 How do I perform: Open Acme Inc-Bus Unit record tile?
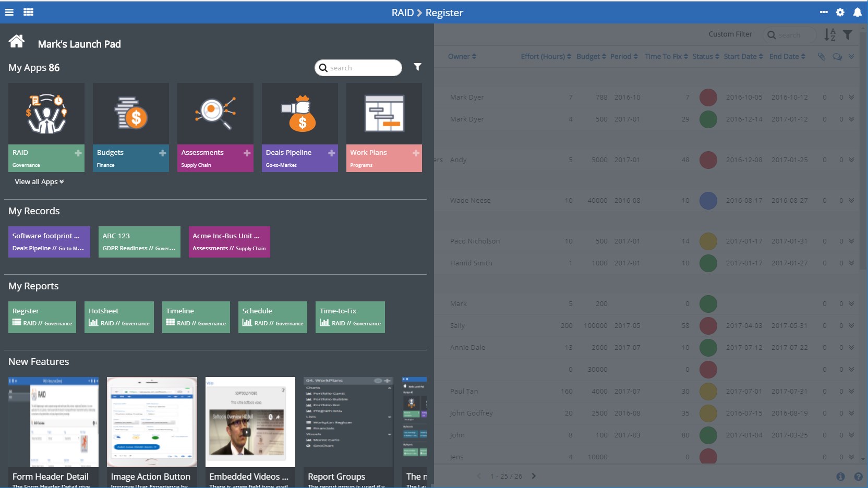230,242
